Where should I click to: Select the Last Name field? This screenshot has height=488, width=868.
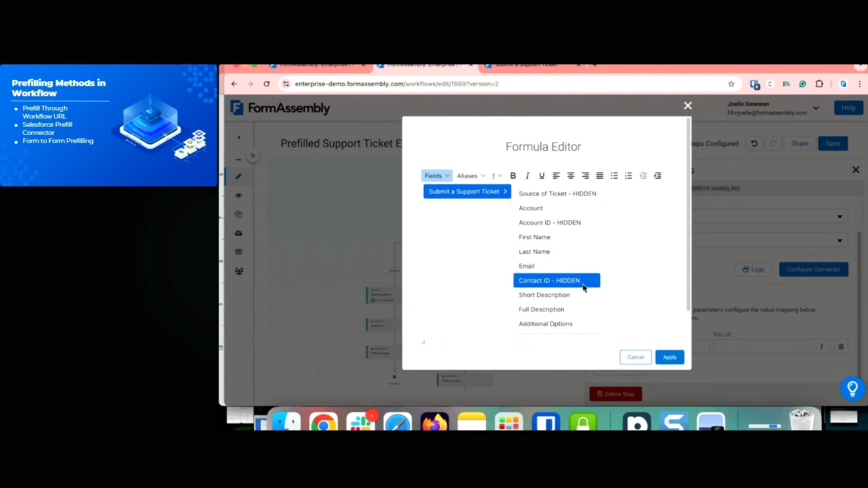(x=557, y=251)
